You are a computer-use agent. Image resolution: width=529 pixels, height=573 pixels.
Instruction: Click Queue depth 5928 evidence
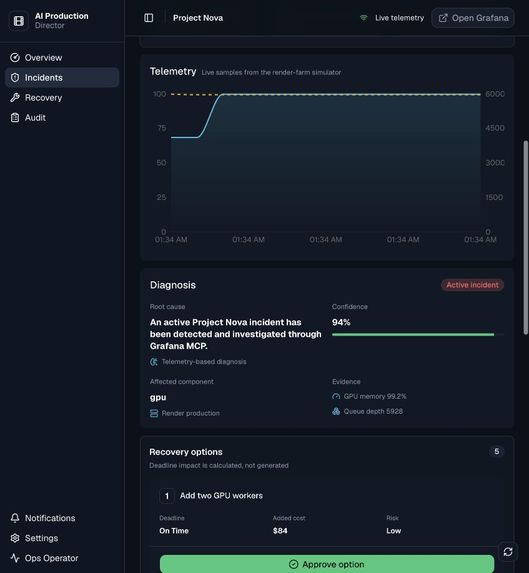(x=373, y=411)
